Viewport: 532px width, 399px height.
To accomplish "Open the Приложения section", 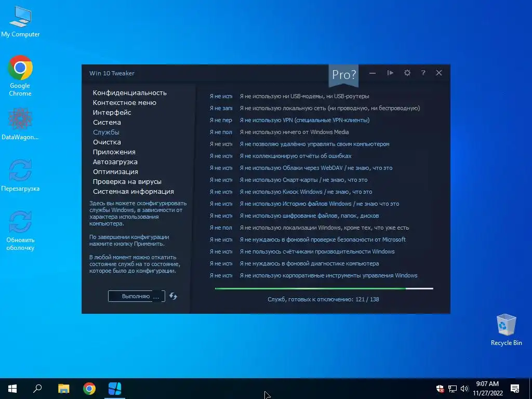I will pyautogui.click(x=114, y=152).
